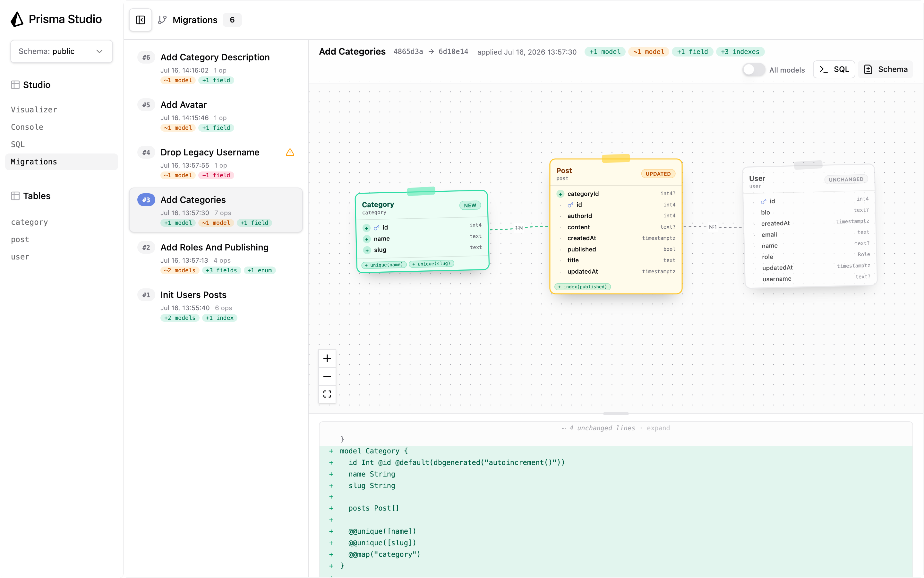Click the plus icon beside Category slug field
The height and width of the screenshot is (578, 924).
[x=367, y=250]
